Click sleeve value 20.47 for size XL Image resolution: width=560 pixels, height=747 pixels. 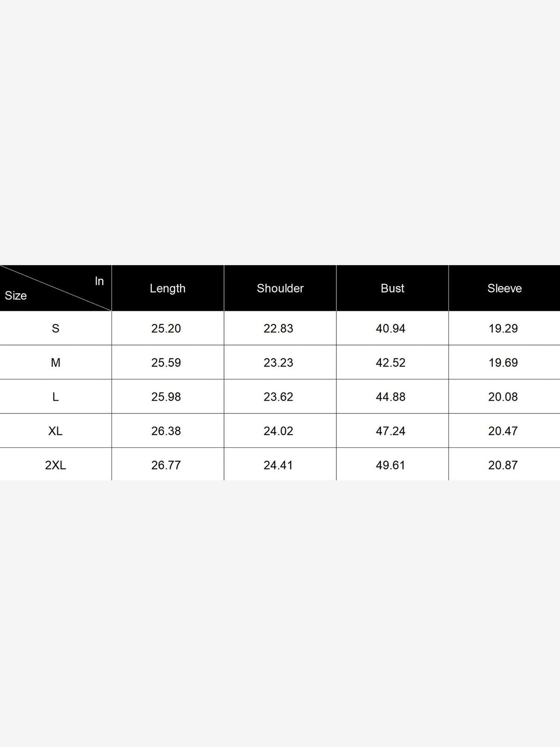click(x=503, y=431)
